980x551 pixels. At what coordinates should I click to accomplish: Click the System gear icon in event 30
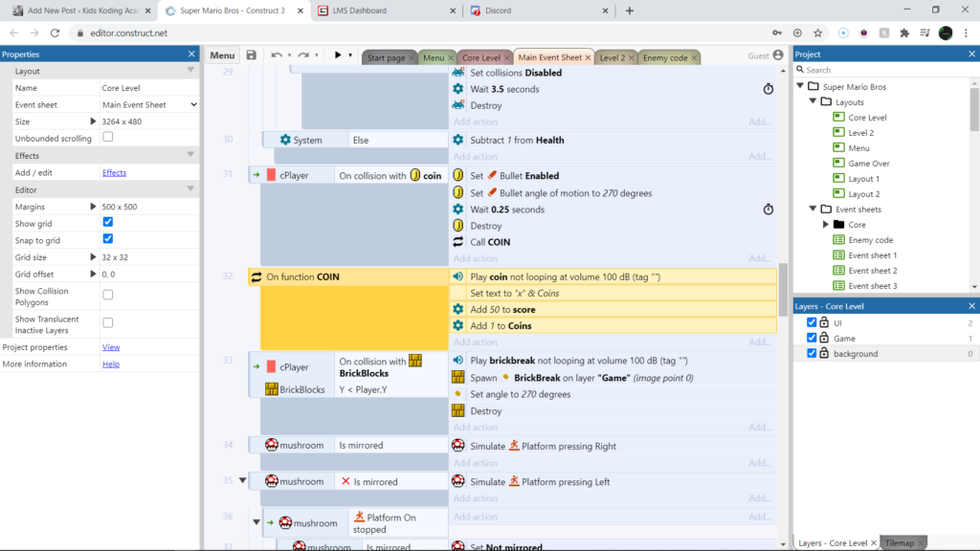pos(285,140)
